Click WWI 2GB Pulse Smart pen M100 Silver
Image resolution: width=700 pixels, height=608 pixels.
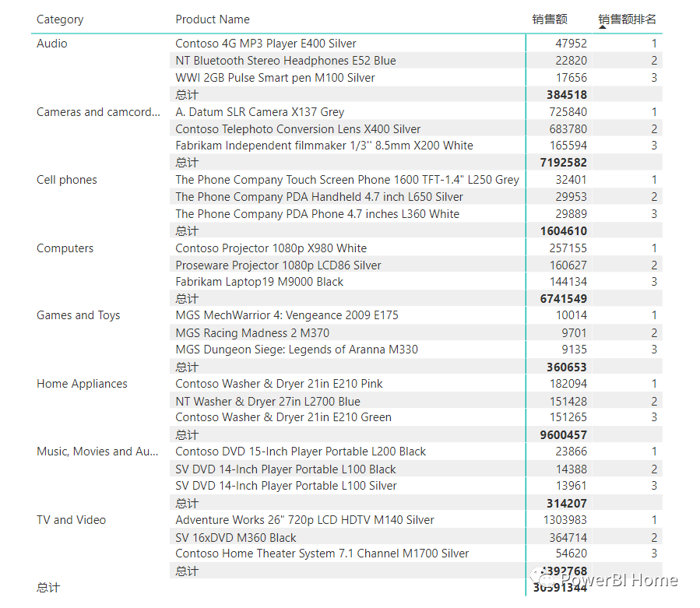275,78
